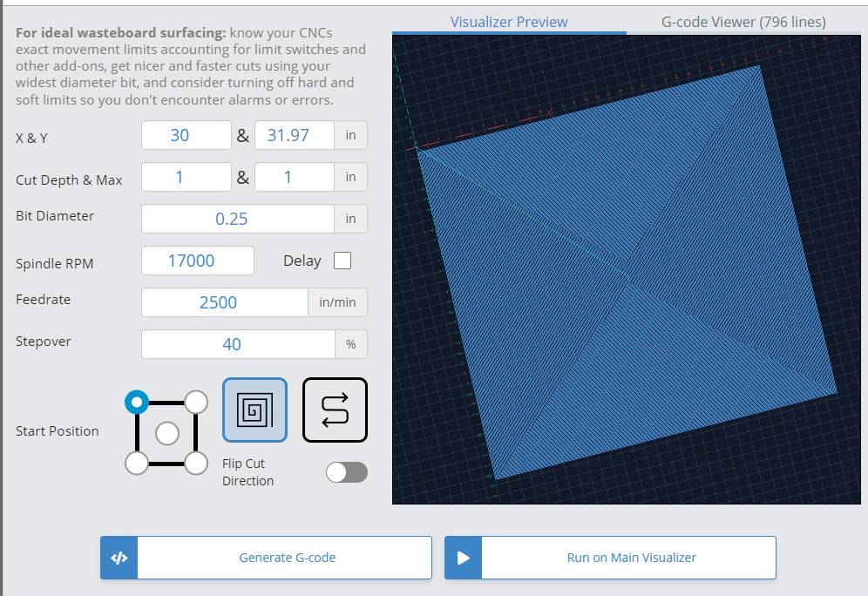Switch to Visualizer Preview tab

(509, 22)
